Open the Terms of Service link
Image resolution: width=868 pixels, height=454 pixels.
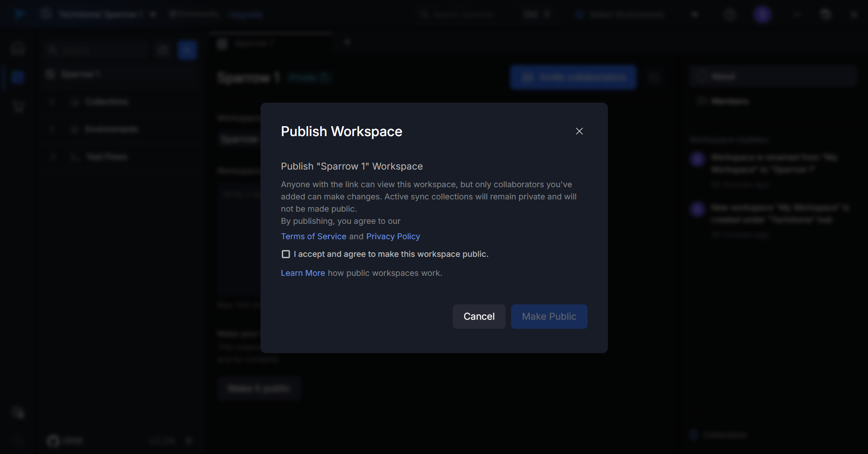[x=313, y=236]
